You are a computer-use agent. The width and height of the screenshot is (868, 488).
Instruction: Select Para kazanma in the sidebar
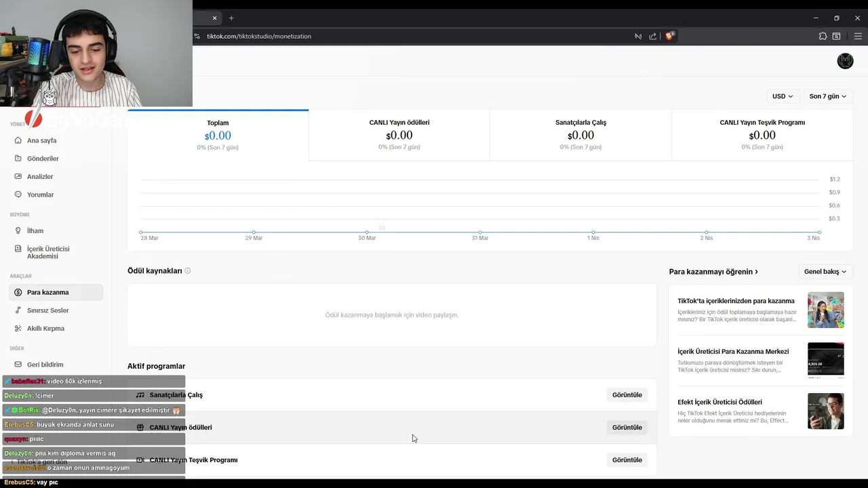coord(56,292)
